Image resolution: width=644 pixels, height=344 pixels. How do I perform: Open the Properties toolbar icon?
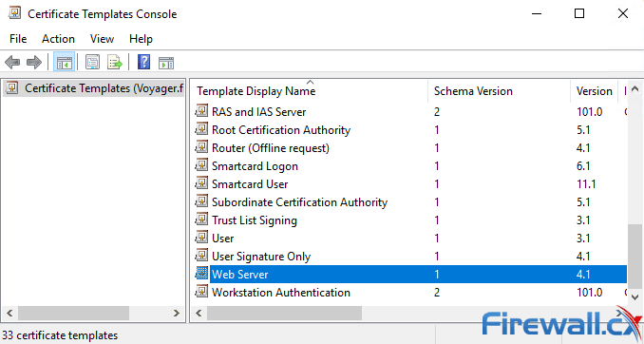point(92,63)
